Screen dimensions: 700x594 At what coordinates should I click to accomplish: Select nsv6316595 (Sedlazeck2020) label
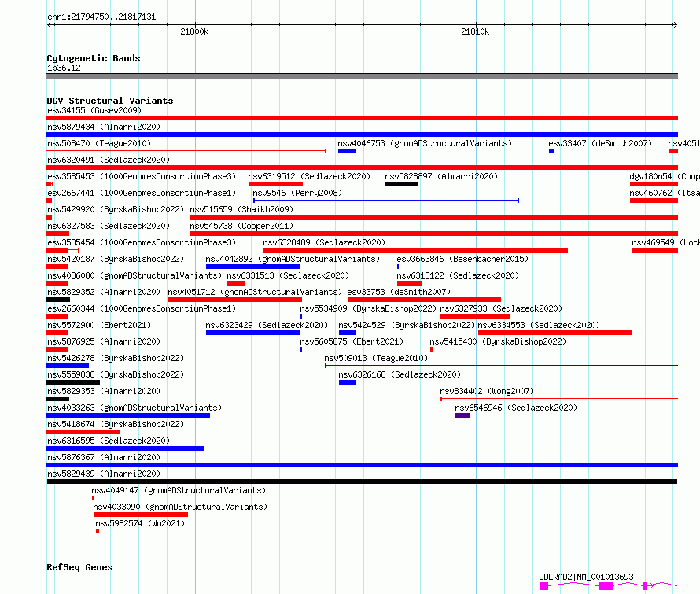109,441
